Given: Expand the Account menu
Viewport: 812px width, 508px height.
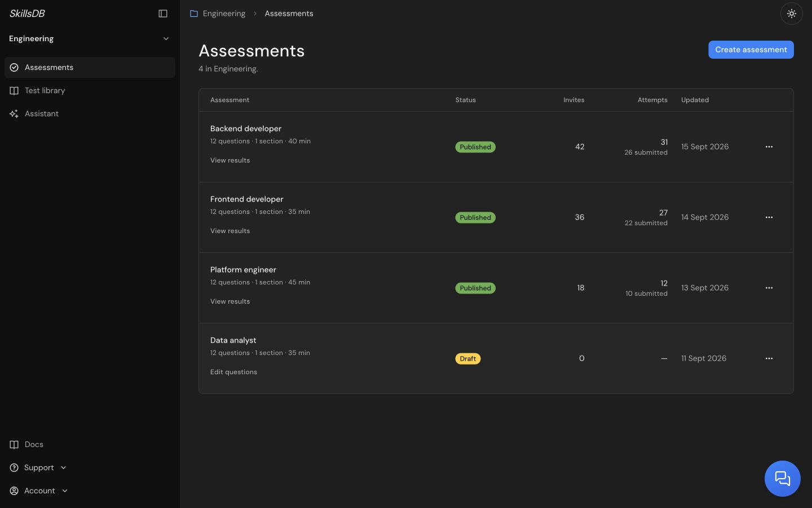Looking at the screenshot, I should [x=39, y=491].
